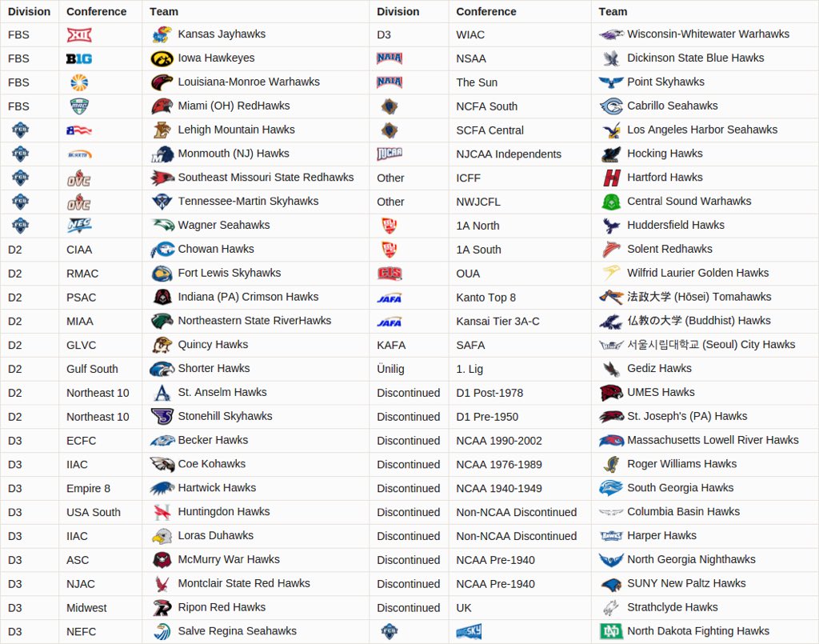819x644 pixels.
Task: Select the McMurry War Hawks team name
Action: pos(229,560)
